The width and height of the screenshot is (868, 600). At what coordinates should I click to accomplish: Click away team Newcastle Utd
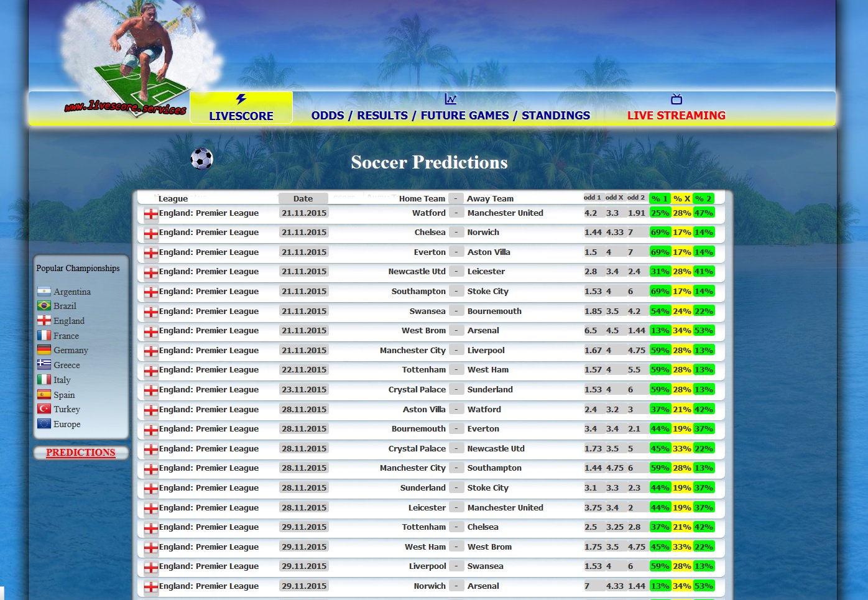click(x=496, y=449)
